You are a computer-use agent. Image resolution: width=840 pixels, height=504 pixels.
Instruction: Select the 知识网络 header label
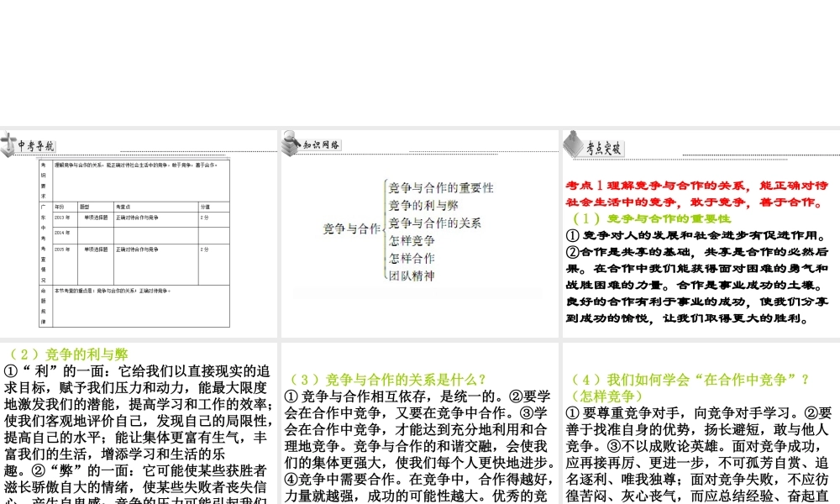tap(321, 144)
